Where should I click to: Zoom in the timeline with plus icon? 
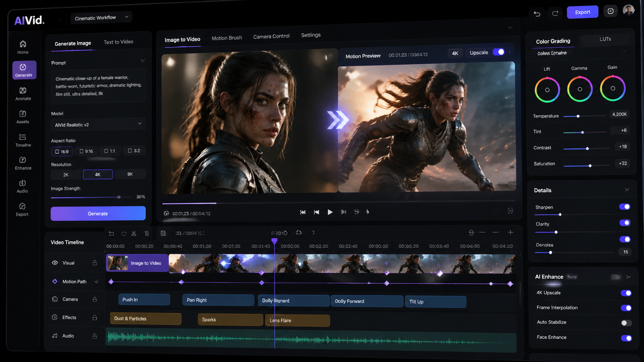coord(510,232)
